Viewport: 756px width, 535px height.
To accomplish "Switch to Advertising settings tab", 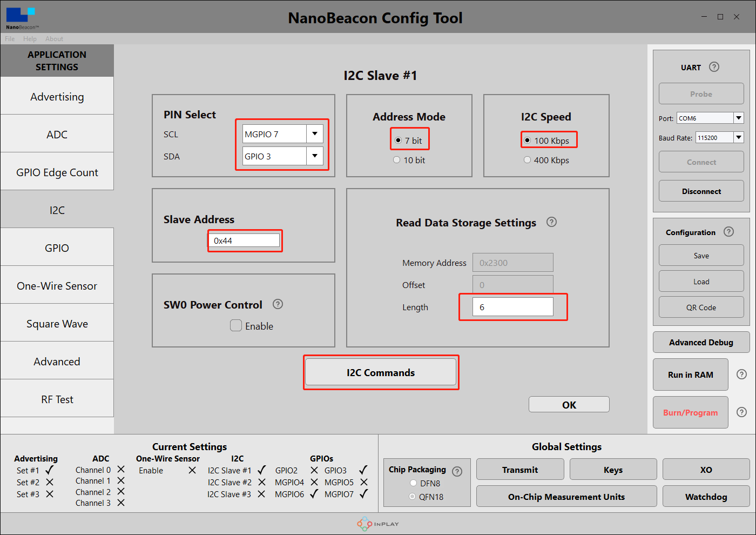I will tap(57, 96).
